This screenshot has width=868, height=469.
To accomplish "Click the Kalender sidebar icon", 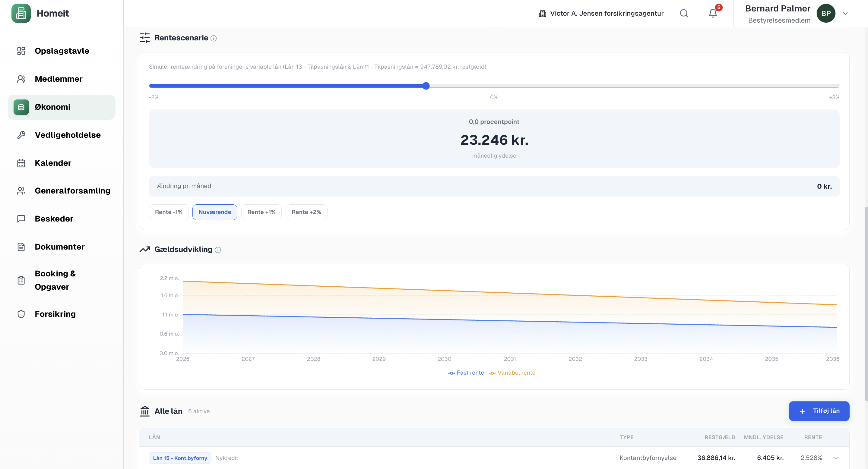I will pyautogui.click(x=21, y=163).
